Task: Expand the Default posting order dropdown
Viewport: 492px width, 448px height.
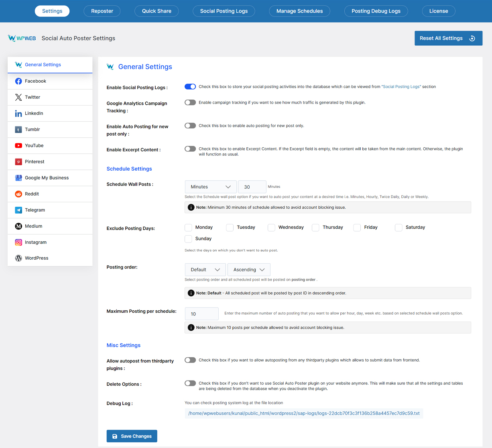Action: (205, 270)
